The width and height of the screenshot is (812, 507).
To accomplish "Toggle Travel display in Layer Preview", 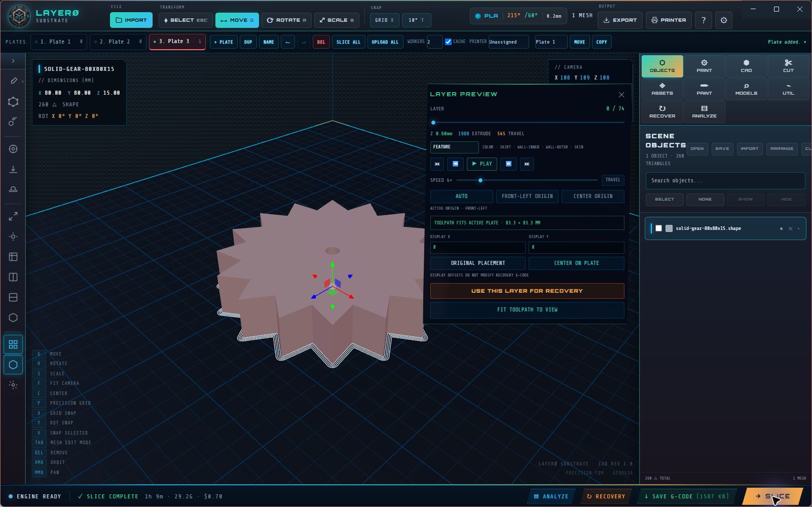I will [613, 180].
